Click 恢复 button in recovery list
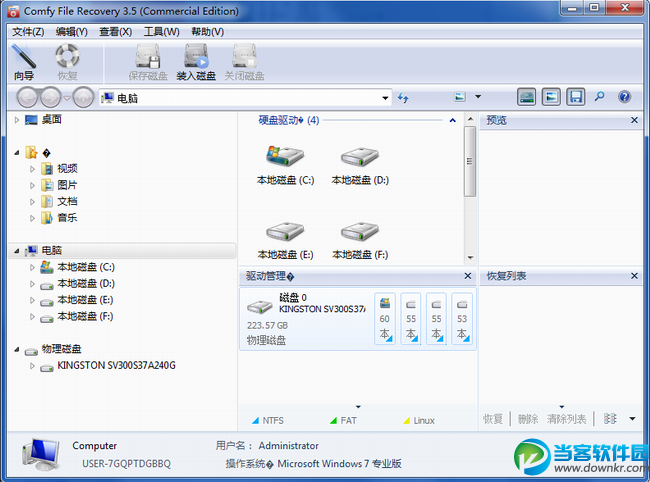Image resolution: width=650 pixels, height=482 pixels. click(493, 419)
